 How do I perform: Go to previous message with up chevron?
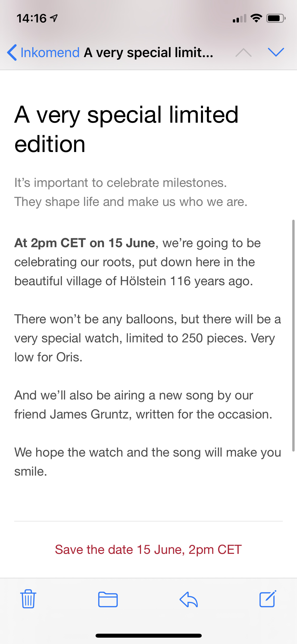[243, 52]
